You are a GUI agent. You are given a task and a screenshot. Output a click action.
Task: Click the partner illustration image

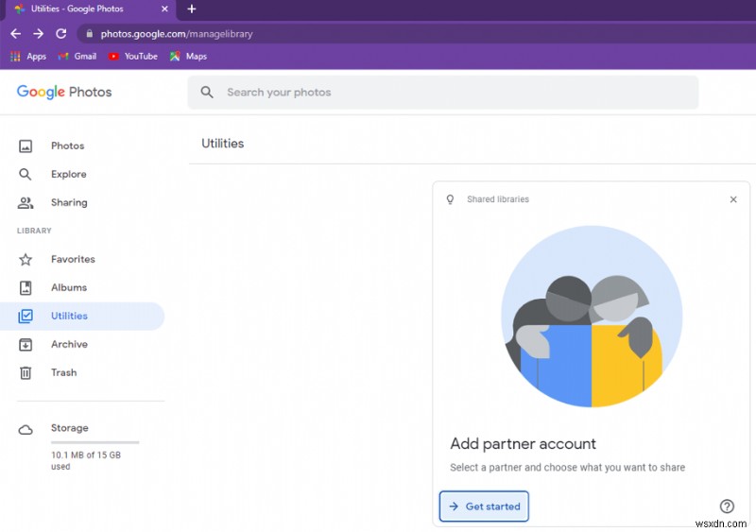pos(593,317)
